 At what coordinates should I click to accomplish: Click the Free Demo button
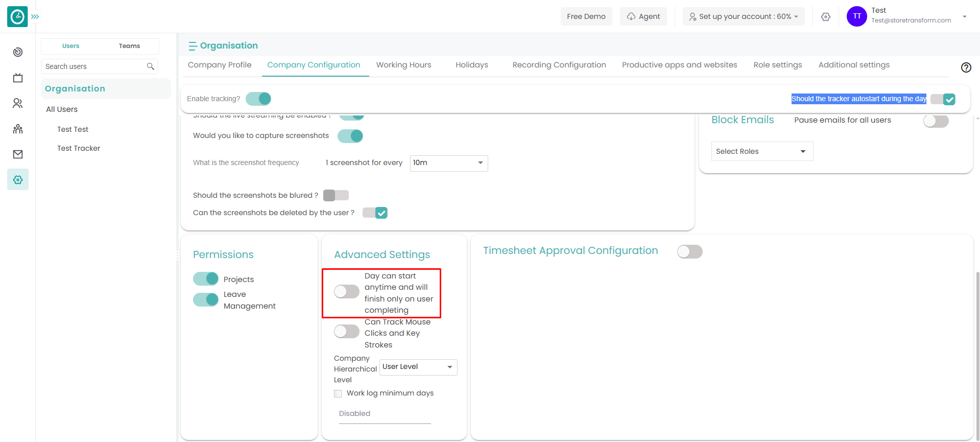tap(586, 16)
